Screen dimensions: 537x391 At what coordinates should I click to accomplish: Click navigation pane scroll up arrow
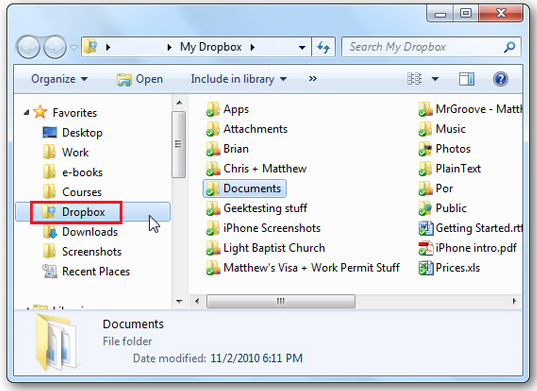pos(179,103)
